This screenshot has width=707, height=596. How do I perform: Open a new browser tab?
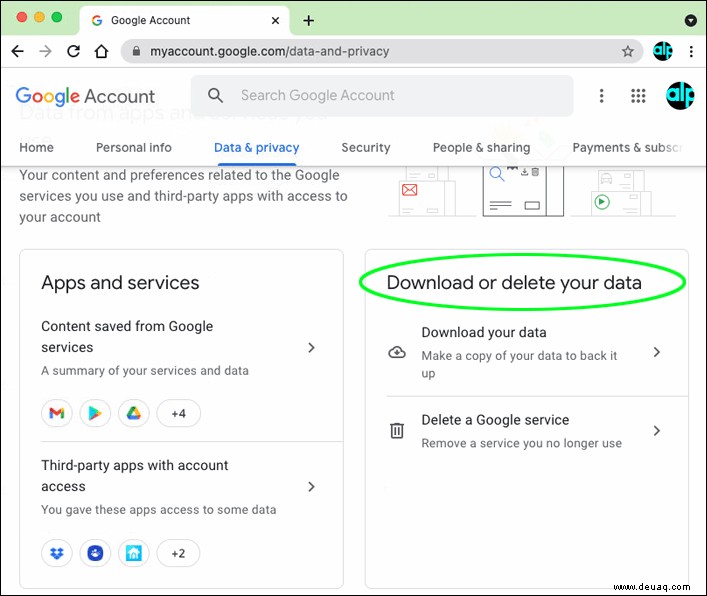click(308, 20)
